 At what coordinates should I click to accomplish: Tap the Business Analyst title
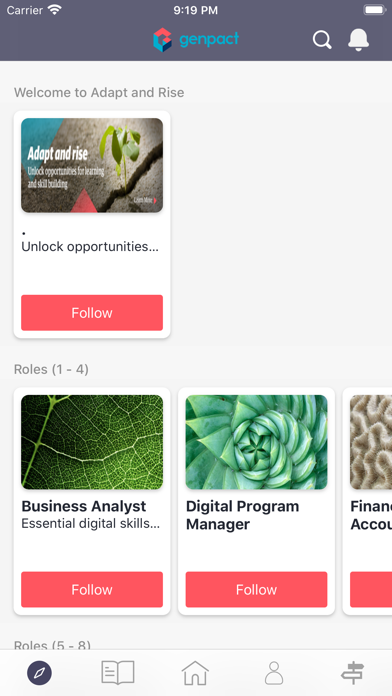pos(84,506)
